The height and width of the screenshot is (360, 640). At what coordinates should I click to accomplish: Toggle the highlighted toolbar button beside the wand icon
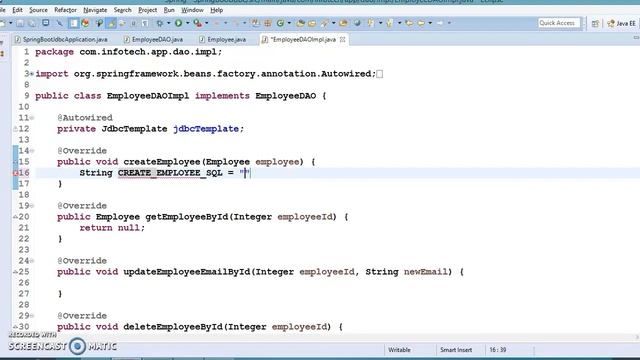[73, 23]
